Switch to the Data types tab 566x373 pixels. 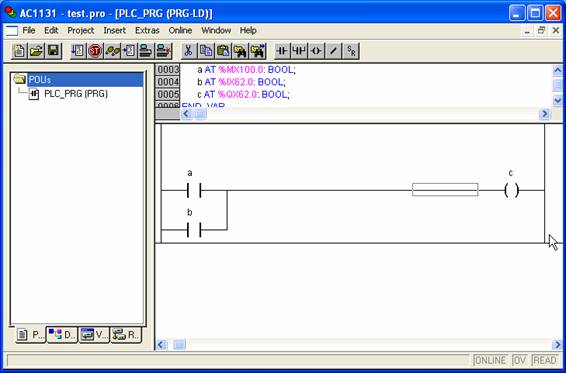62,335
